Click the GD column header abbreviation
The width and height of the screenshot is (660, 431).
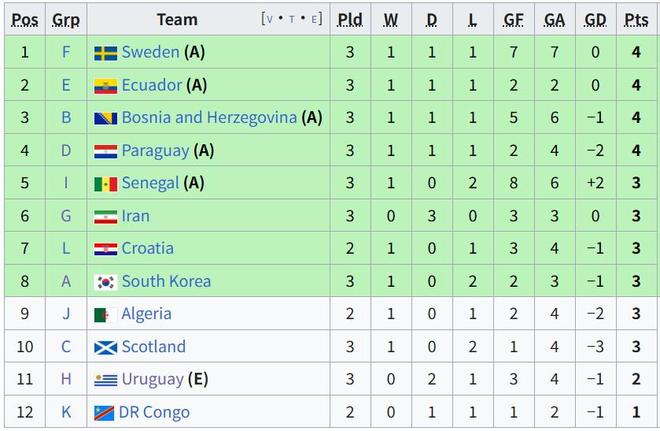click(595, 19)
